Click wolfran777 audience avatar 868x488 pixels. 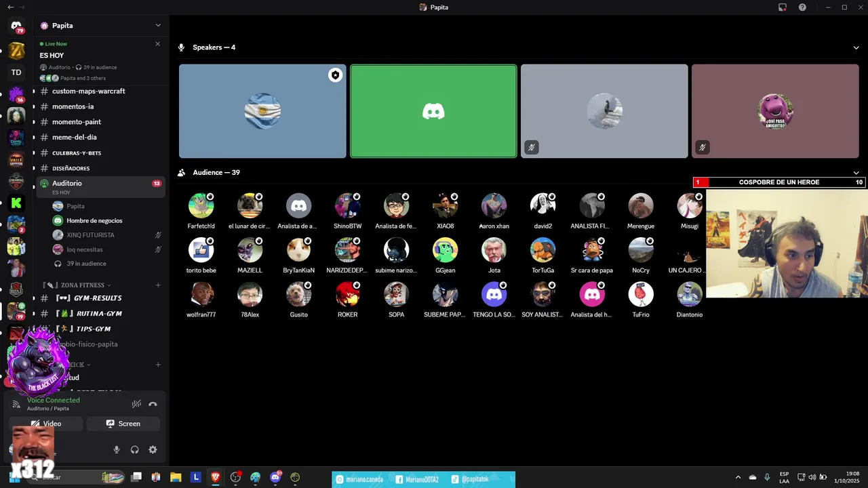(201, 295)
